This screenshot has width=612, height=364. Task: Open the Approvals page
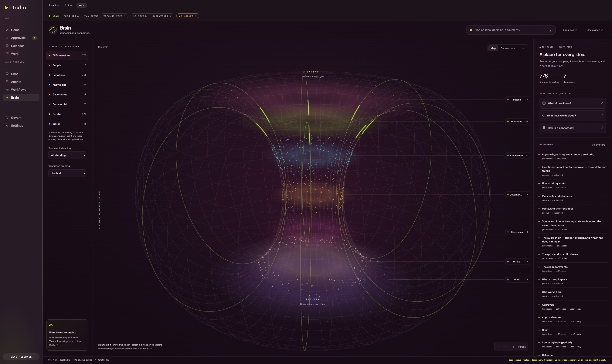coord(21,38)
